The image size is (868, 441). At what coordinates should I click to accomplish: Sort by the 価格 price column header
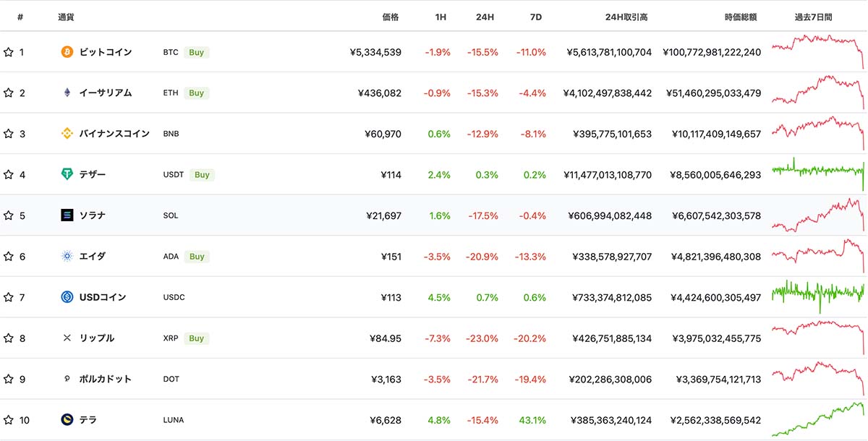391,17
